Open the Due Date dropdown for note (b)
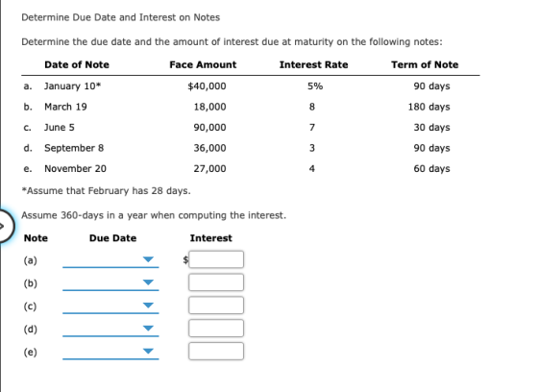The height and width of the screenshot is (392, 538). pos(110,282)
